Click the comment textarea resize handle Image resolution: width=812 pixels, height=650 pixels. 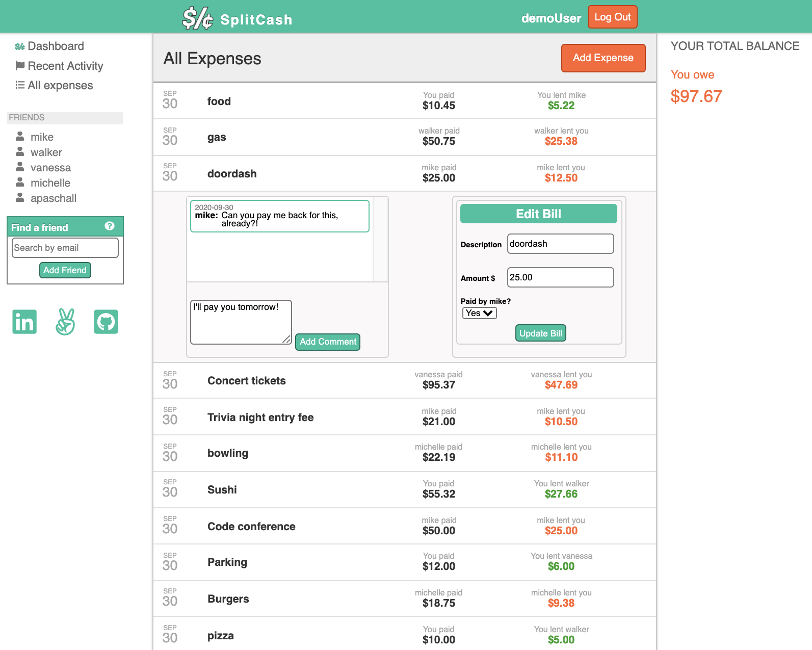pyautogui.click(x=287, y=340)
